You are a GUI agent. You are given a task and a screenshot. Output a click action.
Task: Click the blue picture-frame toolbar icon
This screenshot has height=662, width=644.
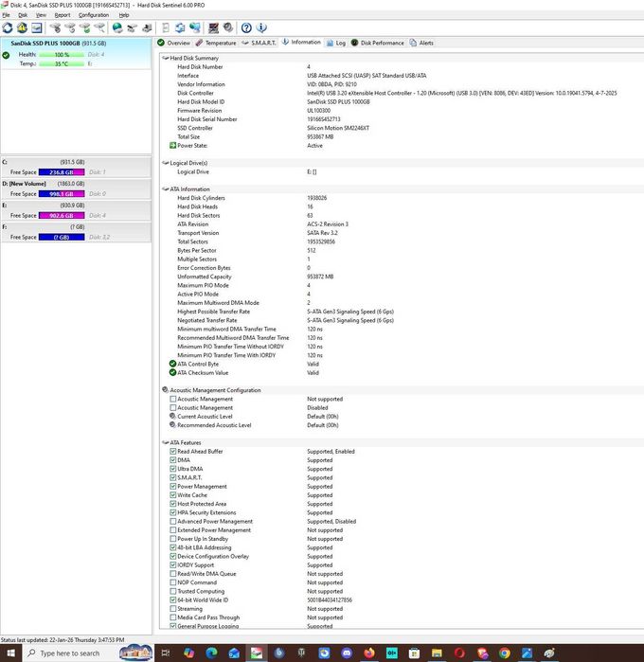pos(37,27)
